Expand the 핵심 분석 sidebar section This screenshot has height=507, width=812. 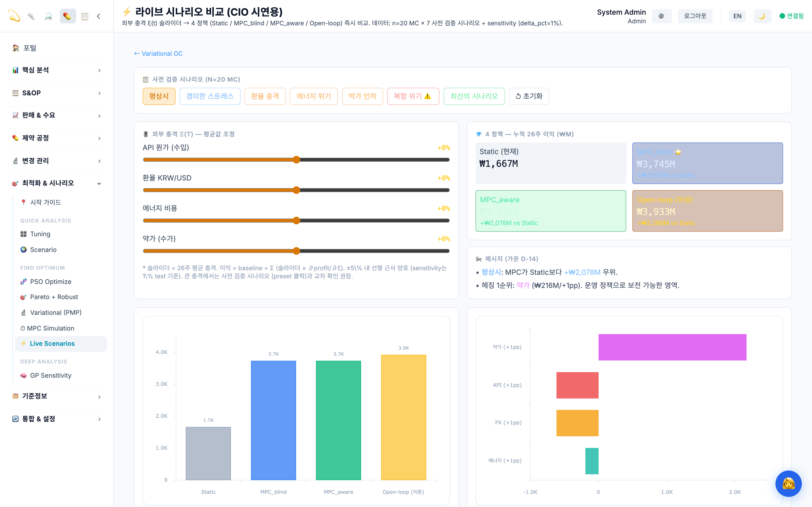tap(57, 70)
